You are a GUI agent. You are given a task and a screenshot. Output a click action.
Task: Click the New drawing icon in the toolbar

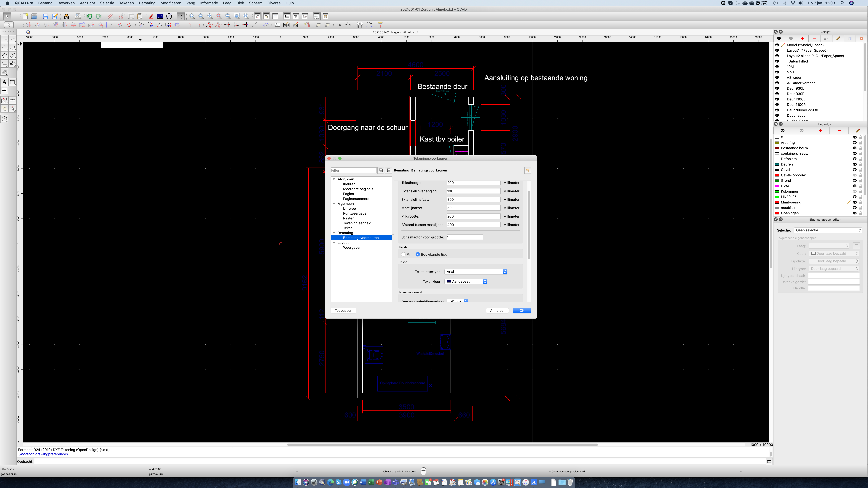(x=25, y=16)
